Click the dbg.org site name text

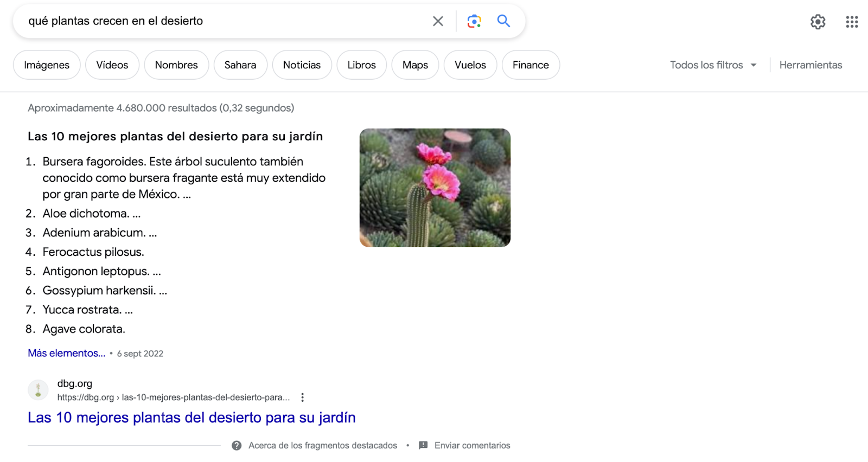75,383
